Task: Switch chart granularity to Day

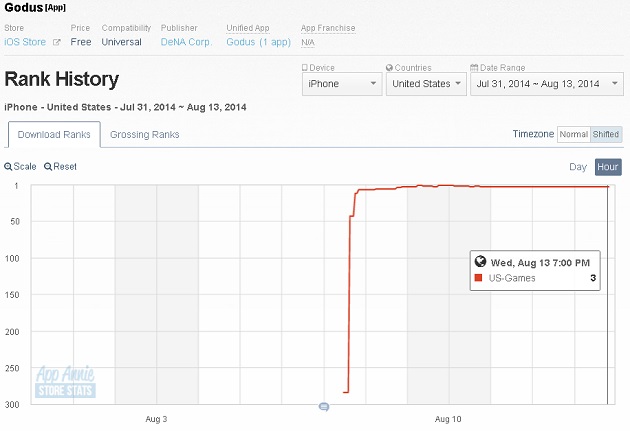Action: [578, 167]
